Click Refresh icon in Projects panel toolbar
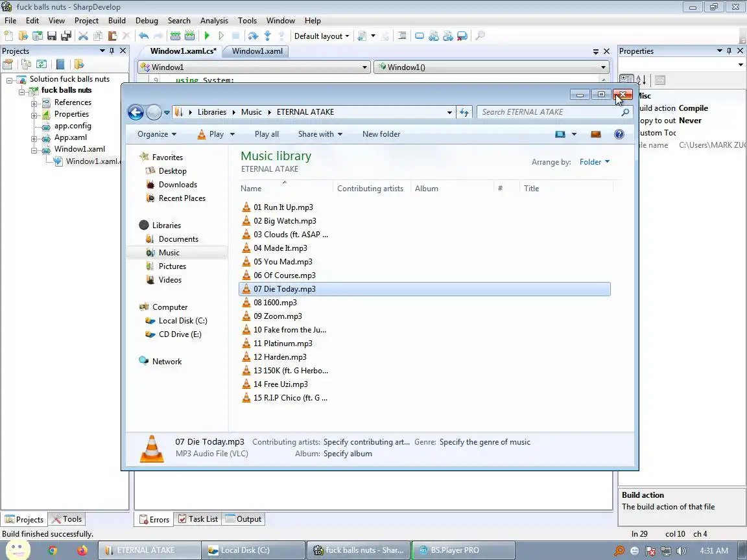This screenshot has height=560, width=747. point(41,64)
